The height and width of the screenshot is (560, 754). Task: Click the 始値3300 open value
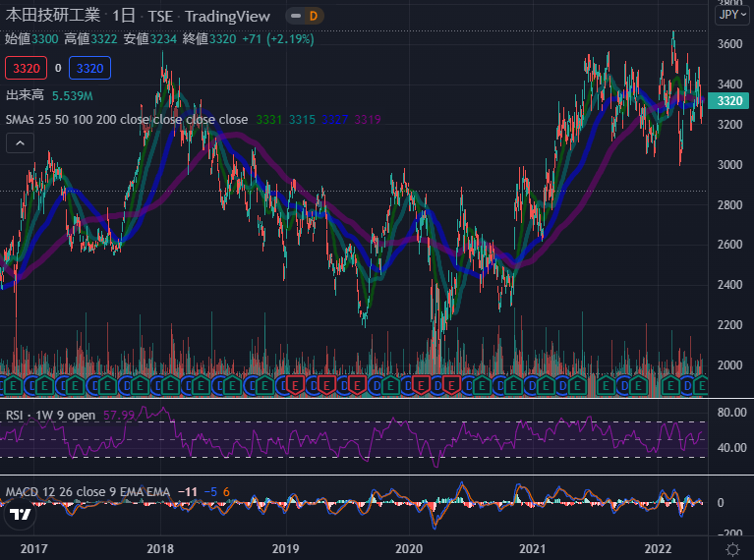31,39
